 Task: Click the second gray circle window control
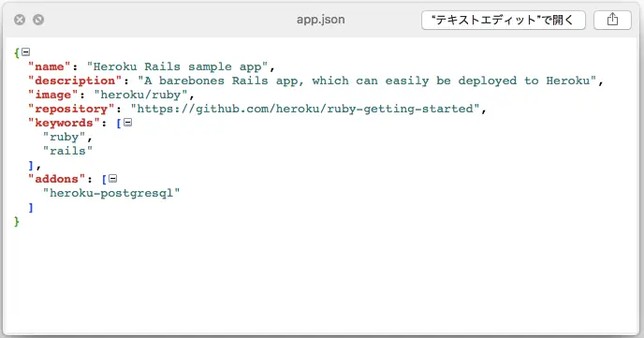[38, 20]
